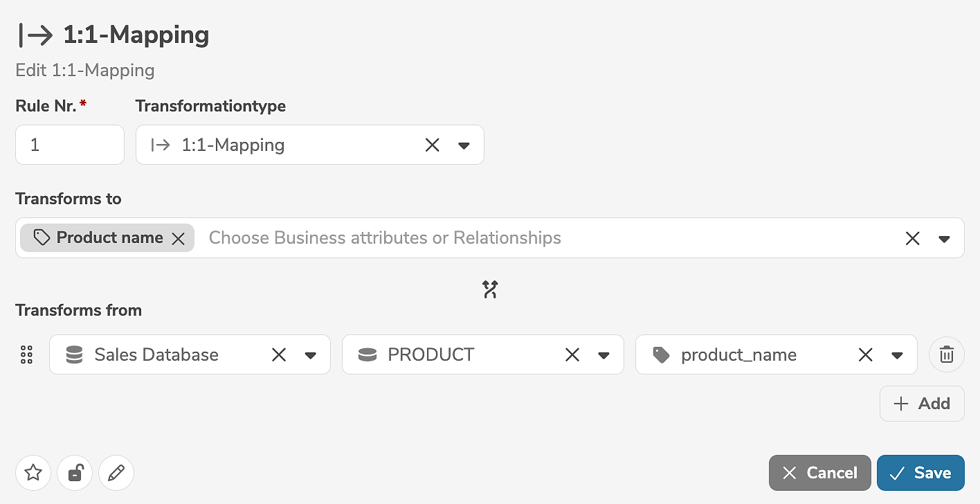This screenshot has height=504, width=980.
Task: Expand the product_name column dropdown
Action: pos(898,356)
